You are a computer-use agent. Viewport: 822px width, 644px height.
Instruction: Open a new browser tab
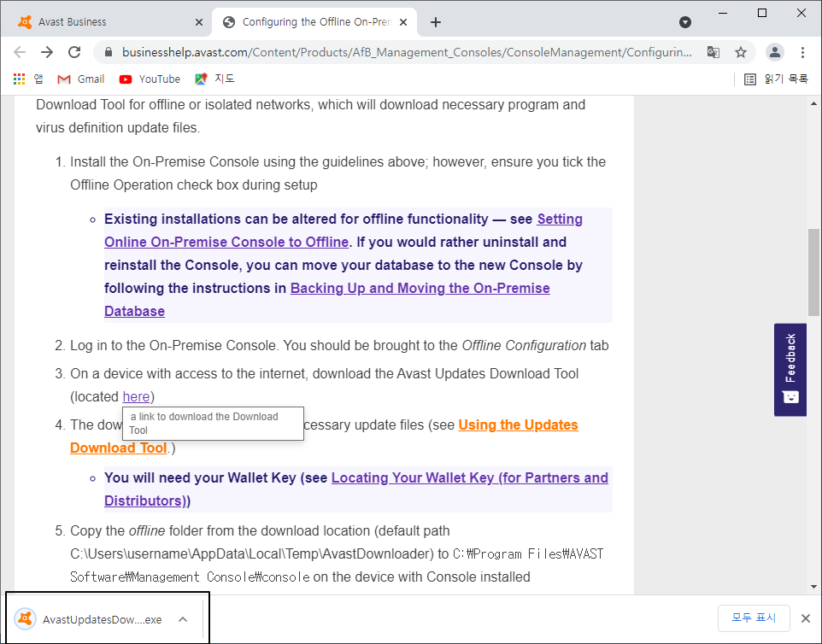click(436, 22)
